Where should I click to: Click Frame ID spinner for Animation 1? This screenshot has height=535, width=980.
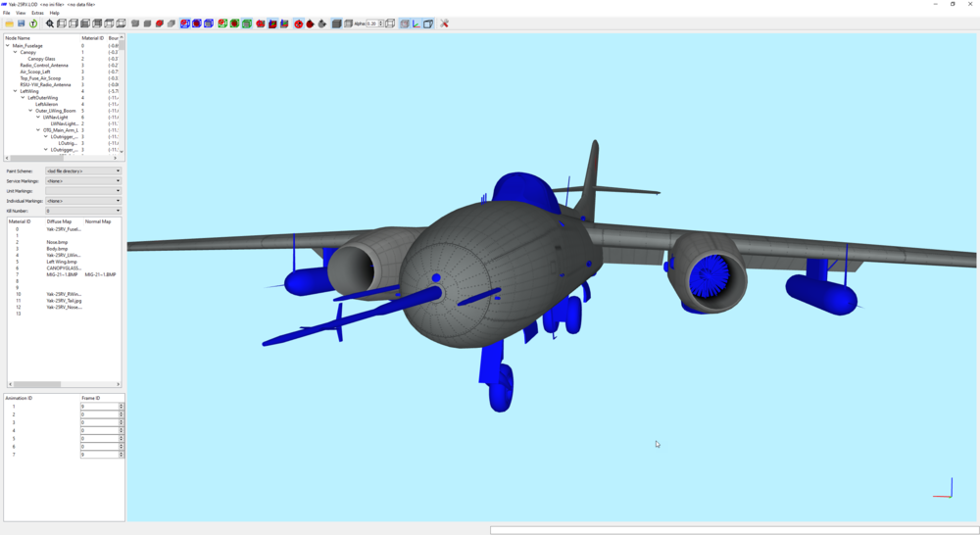[122, 407]
